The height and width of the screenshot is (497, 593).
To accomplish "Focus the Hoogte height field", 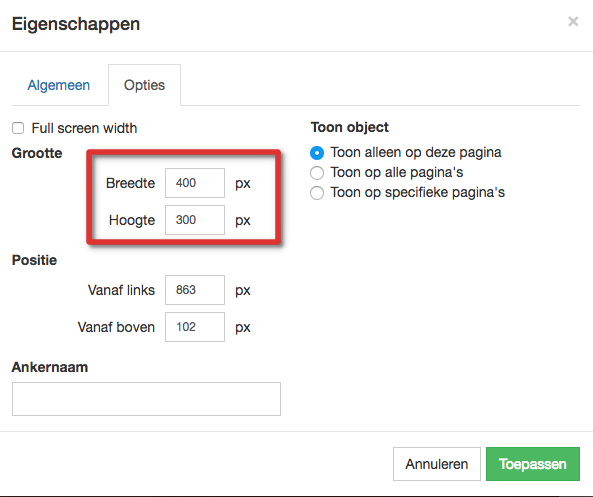I will (195, 220).
